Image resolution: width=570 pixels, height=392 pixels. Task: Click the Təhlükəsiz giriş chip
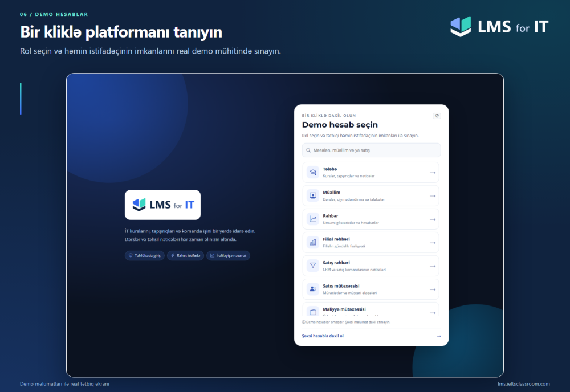(x=145, y=255)
